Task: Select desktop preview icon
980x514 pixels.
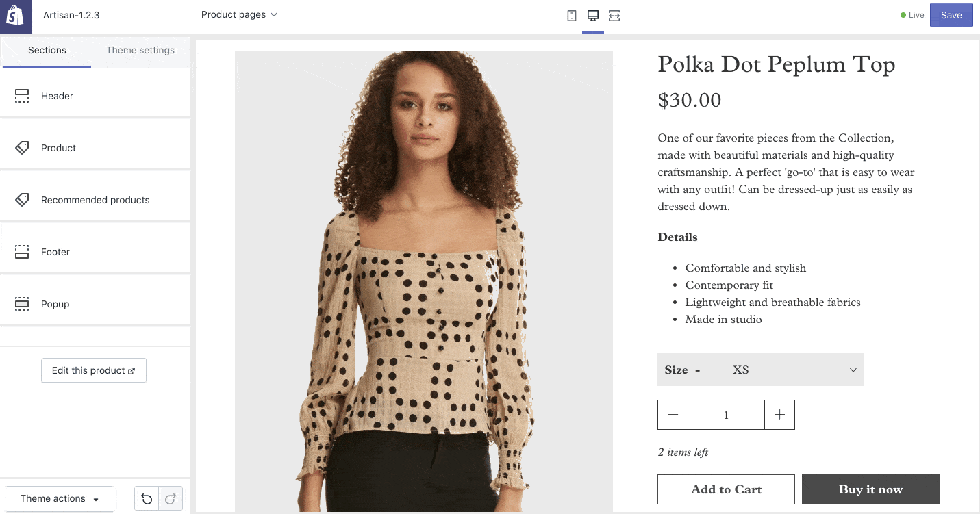Action: pos(593,16)
